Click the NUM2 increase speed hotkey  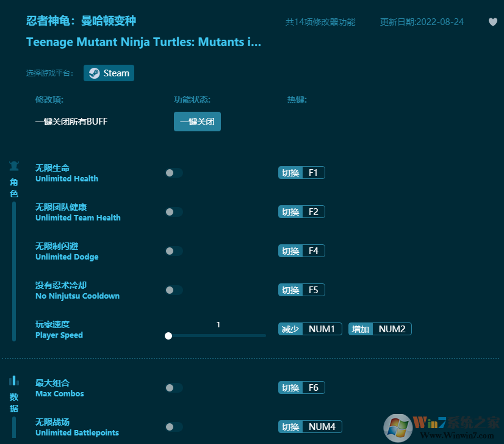tap(392, 329)
